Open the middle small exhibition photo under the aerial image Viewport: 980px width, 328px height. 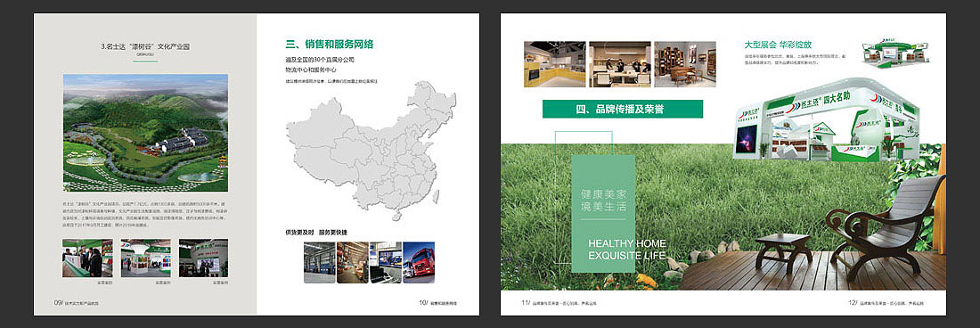[x=145, y=258]
